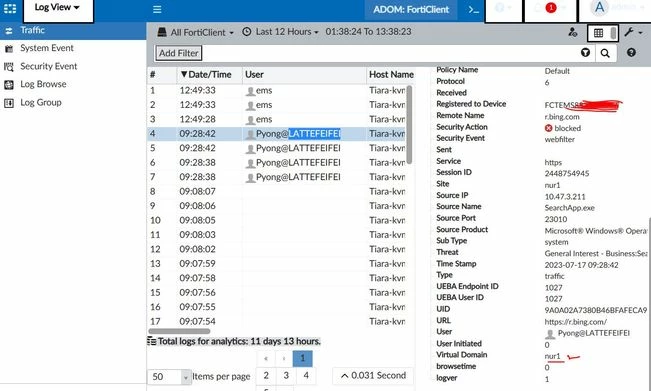Click the horizontal scrollbar under log table

pos(179,331)
